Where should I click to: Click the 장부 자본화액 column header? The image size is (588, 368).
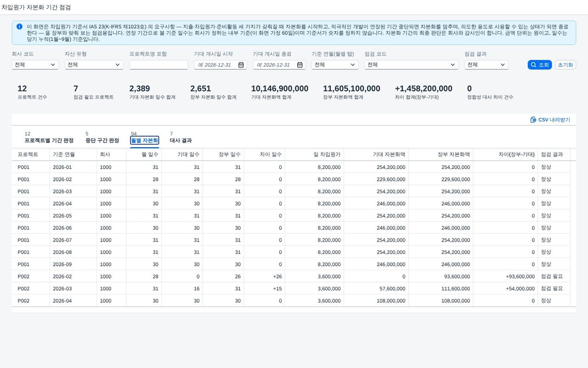(441, 155)
